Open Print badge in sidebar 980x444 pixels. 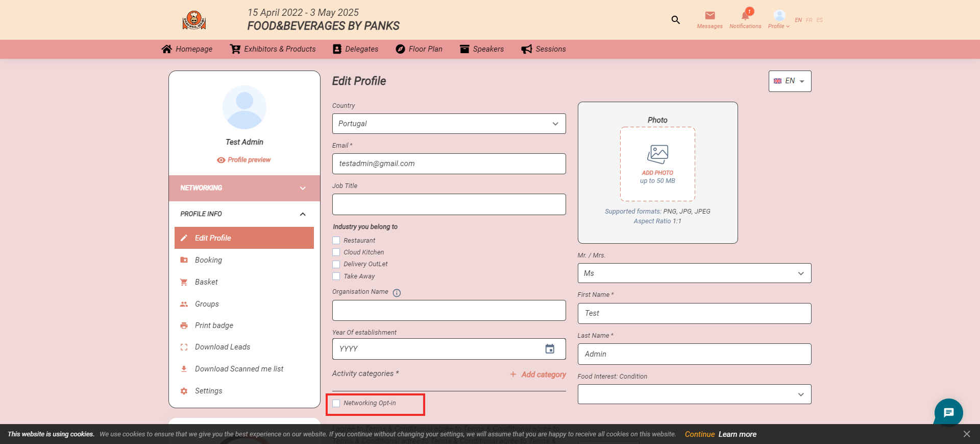(214, 325)
